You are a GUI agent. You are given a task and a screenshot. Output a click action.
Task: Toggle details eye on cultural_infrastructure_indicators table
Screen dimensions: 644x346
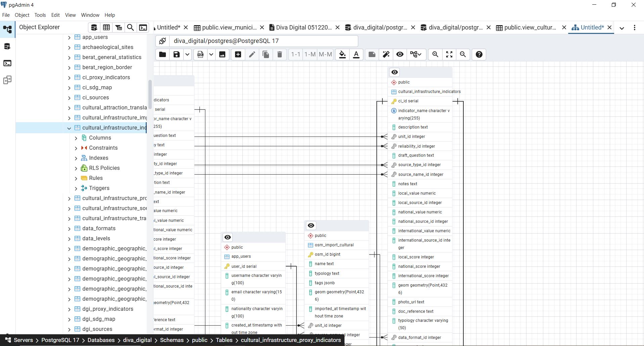coord(395,72)
